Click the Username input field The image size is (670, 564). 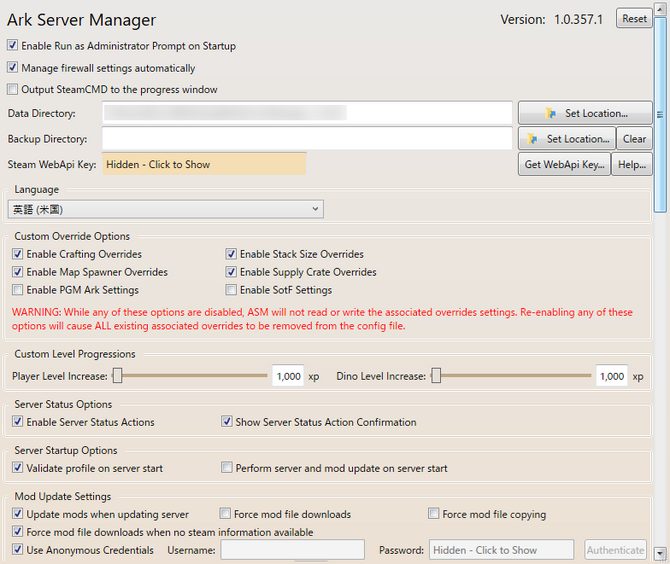tap(293, 549)
